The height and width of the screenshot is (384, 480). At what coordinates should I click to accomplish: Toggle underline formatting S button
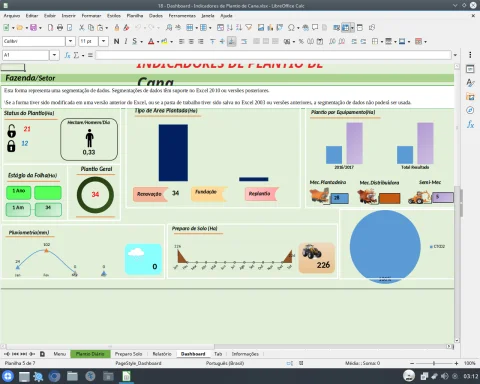pos(135,41)
